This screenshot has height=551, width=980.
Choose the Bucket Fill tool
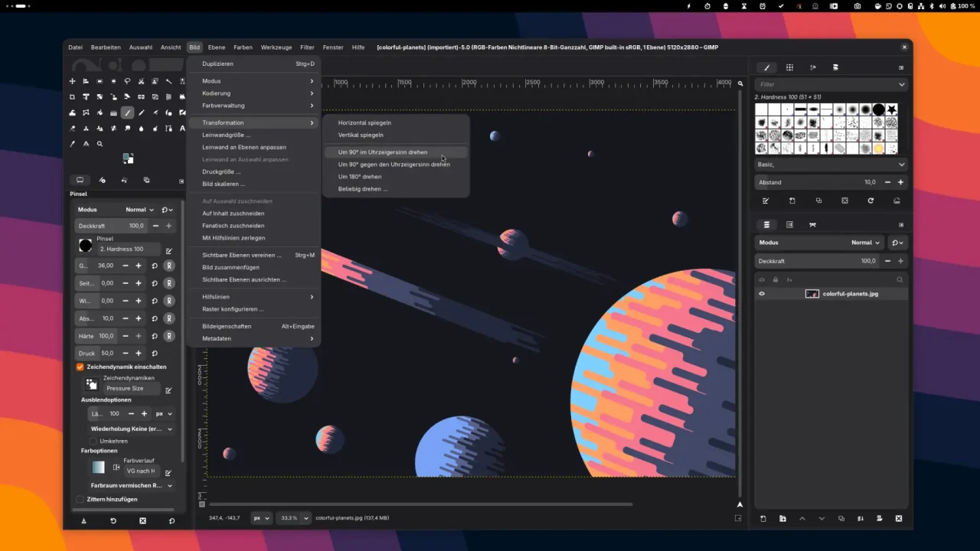click(x=72, y=112)
